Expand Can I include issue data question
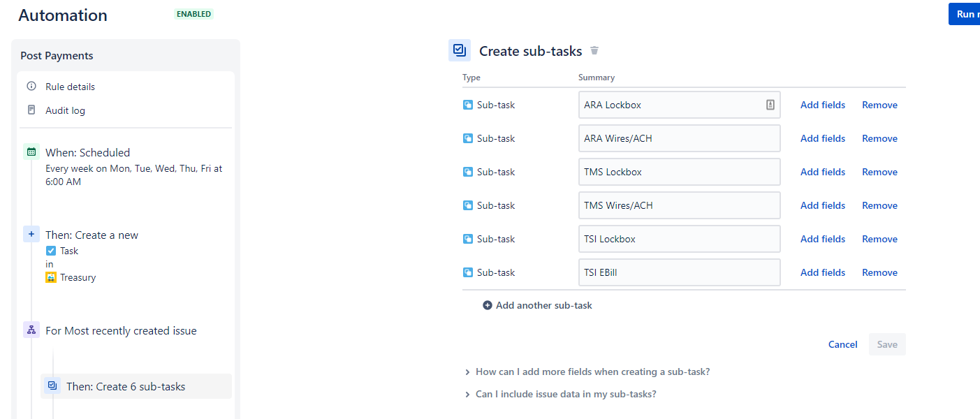Viewport: 980px width, 419px height. [566, 393]
